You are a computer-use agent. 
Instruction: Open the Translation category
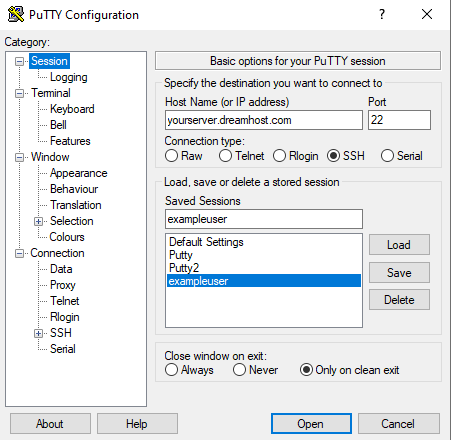(x=76, y=205)
